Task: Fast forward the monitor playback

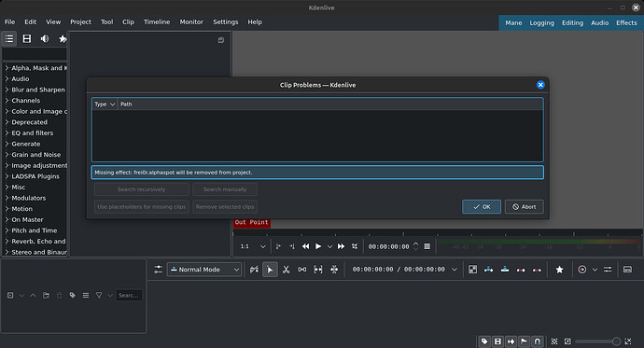Action: click(341, 246)
